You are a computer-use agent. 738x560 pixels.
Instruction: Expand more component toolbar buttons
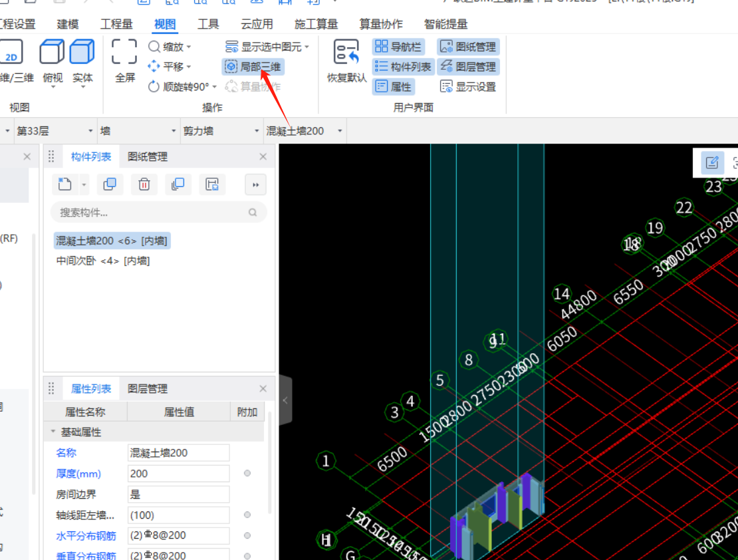(255, 185)
